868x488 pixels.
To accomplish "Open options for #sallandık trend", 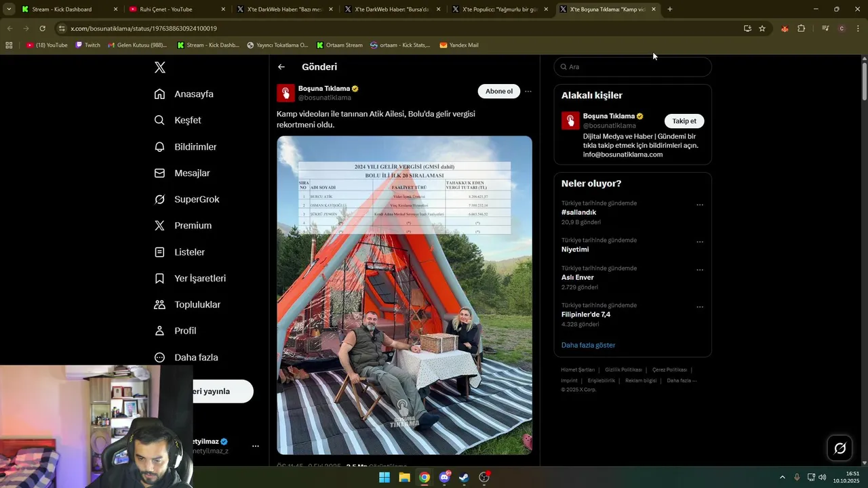I will pyautogui.click(x=700, y=205).
